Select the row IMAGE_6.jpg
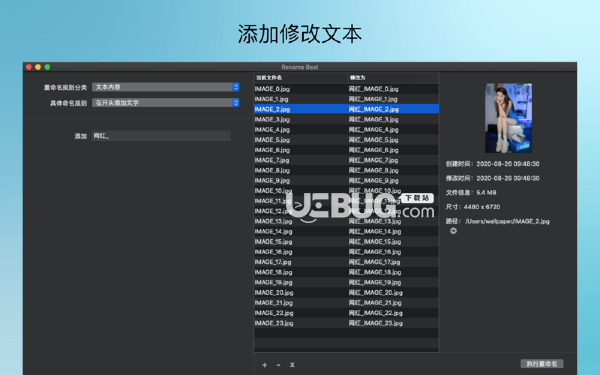The width and height of the screenshot is (600, 375). pos(346,150)
